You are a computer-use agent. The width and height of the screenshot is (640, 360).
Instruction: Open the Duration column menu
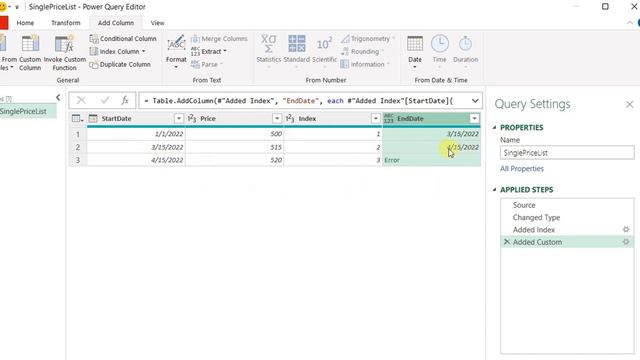tap(465, 51)
